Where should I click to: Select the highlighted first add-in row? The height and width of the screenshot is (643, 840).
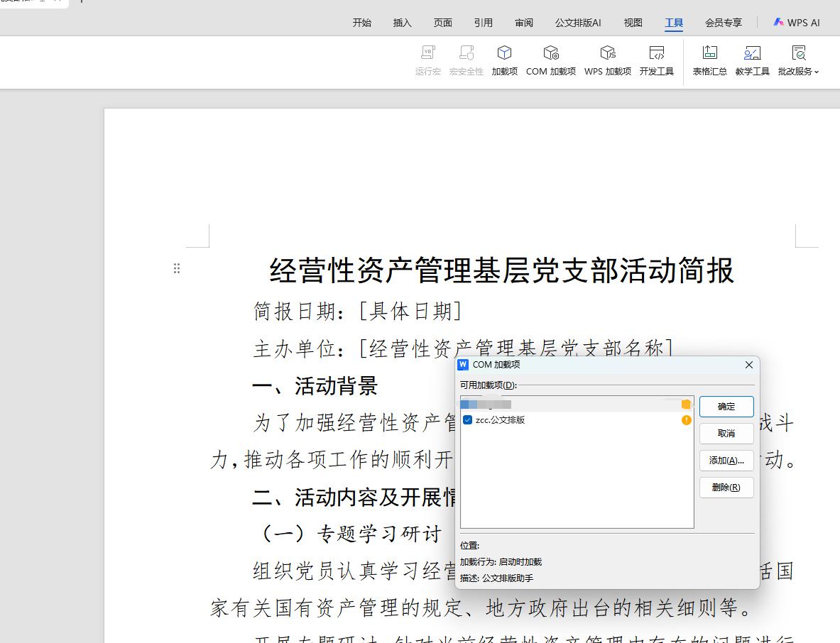click(577, 405)
